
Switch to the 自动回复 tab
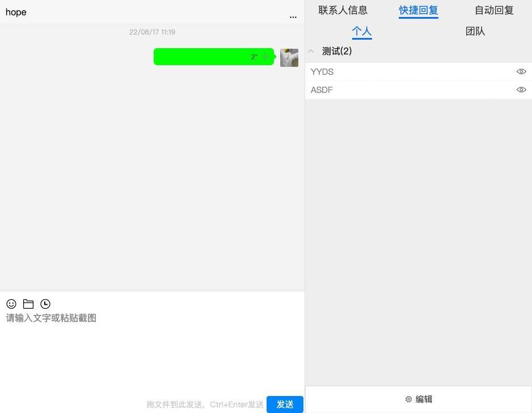(x=493, y=10)
